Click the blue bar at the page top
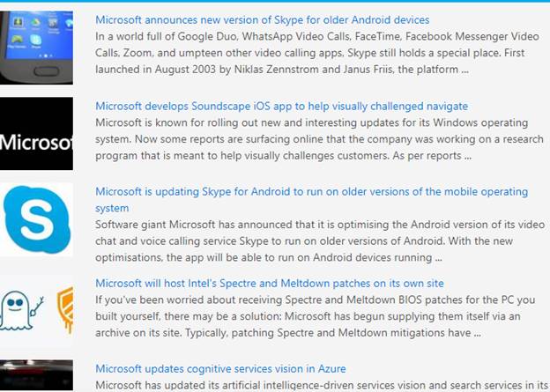550x392 pixels. point(275,2)
